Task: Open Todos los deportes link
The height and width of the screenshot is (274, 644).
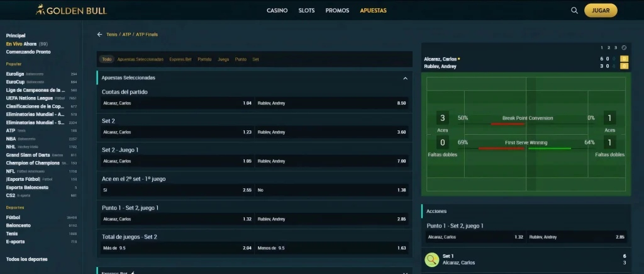Action: point(26,259)
